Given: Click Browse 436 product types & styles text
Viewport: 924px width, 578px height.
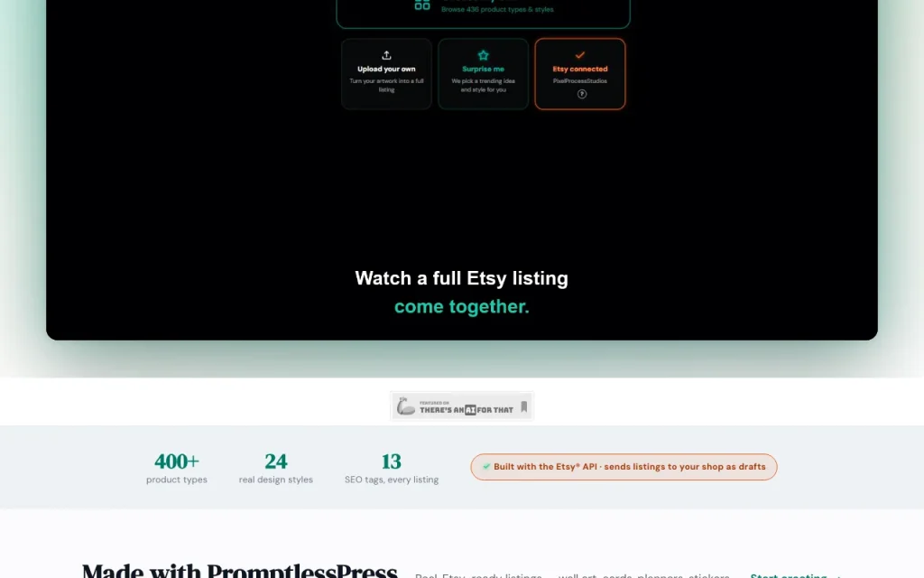Looking at the screenshot, I should [497, 9].
